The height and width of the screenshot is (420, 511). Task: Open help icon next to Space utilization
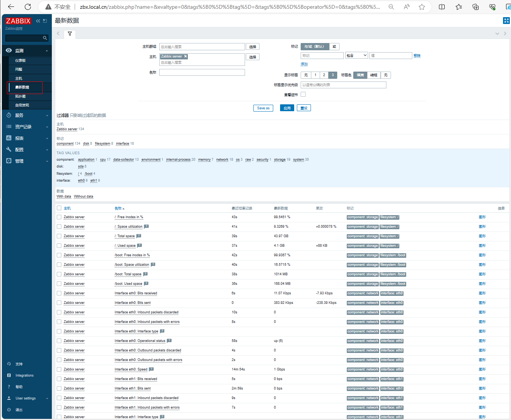(146, 227)
